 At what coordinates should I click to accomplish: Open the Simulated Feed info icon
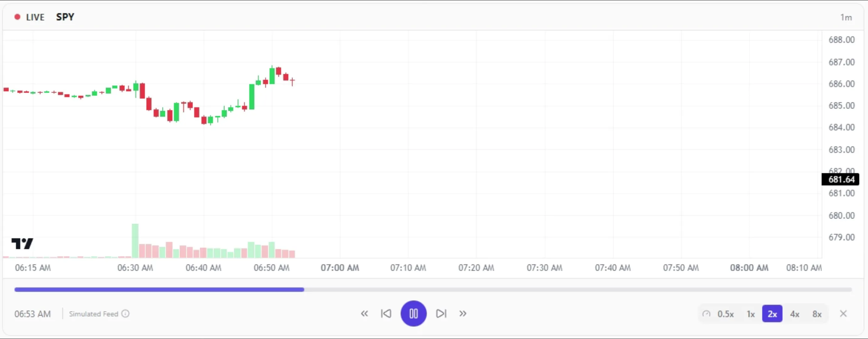[125, 314]
